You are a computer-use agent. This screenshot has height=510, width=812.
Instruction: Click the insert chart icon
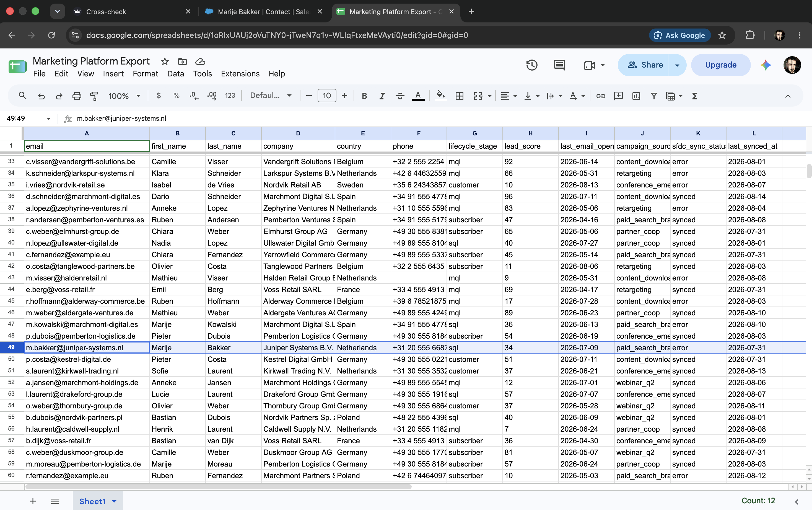click(636, 96)
